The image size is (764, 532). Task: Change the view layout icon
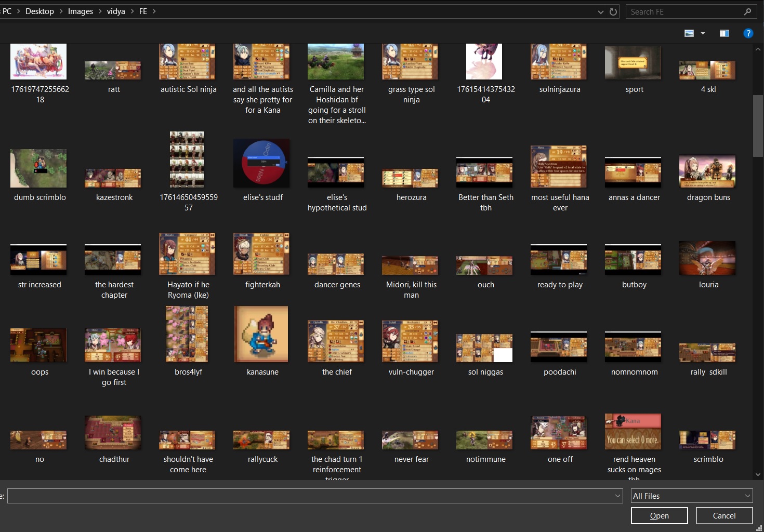pos(689,33)
